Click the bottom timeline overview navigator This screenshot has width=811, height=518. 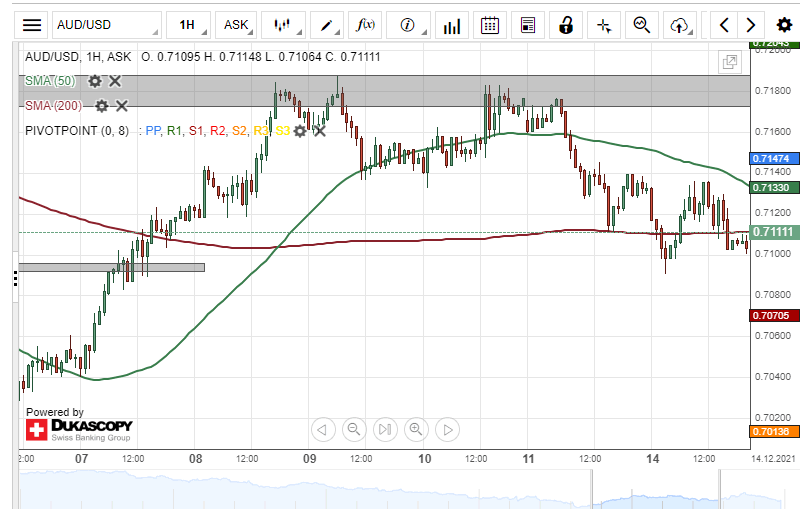point(400,490)
